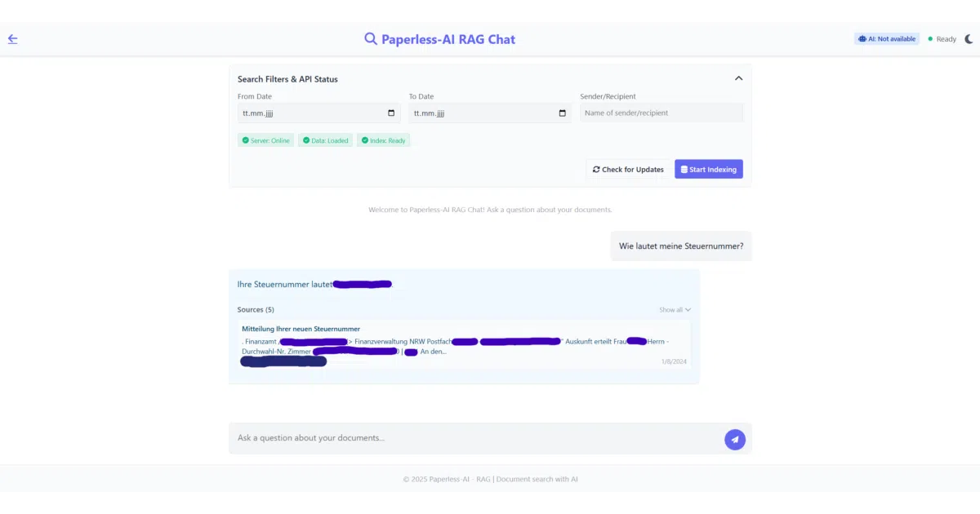Screen dimensions: 980x514
Task: Open the From Date calendar picker
Action: pyautogui.click(x=391, y=113)
